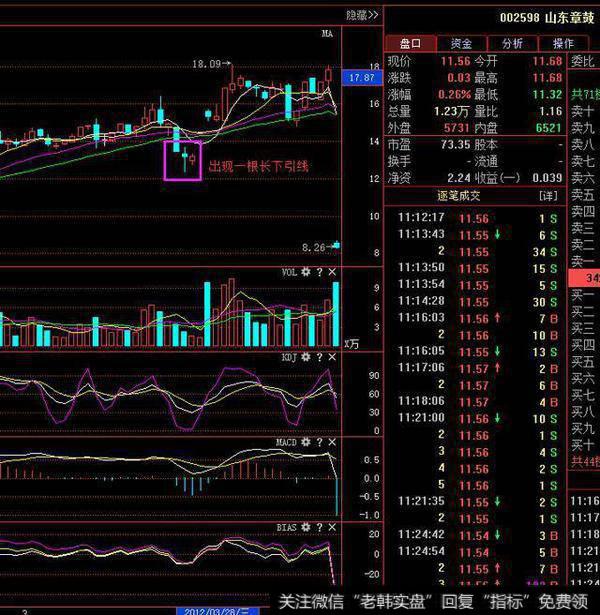Image resolution: width=600 pixels, height=615 pixels.
Task: Close the KDJ indicator panel
Action: point(332,356)
